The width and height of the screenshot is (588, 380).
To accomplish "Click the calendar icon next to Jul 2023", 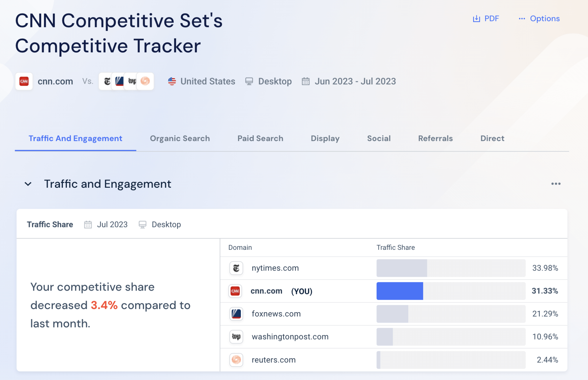I will [x=88, y=224].
